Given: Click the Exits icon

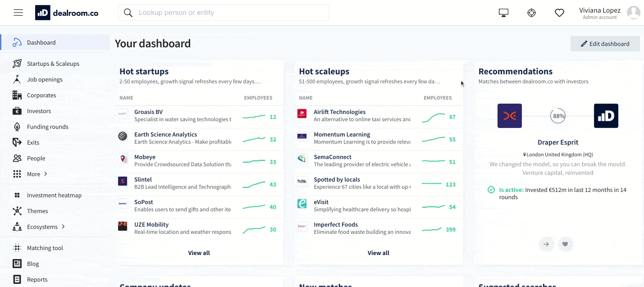Looking at the screenshot, I should pyautogui.click(x=17, y=142).
